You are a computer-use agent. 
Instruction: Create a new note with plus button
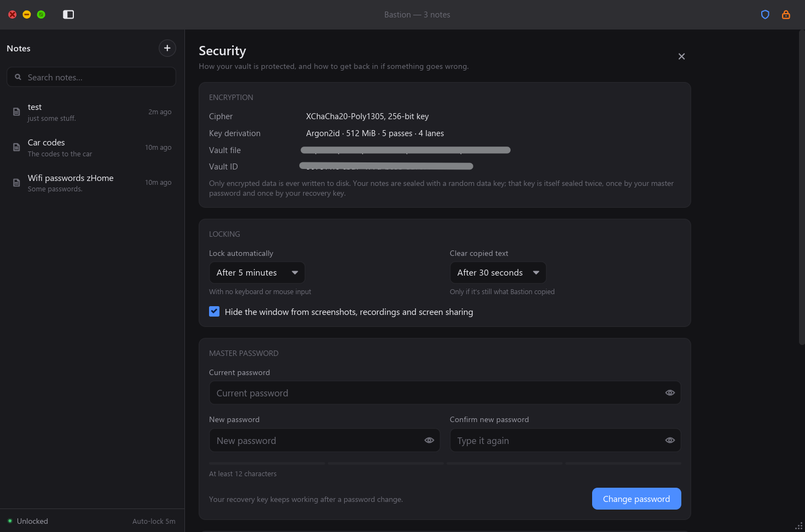coord(167,48)
